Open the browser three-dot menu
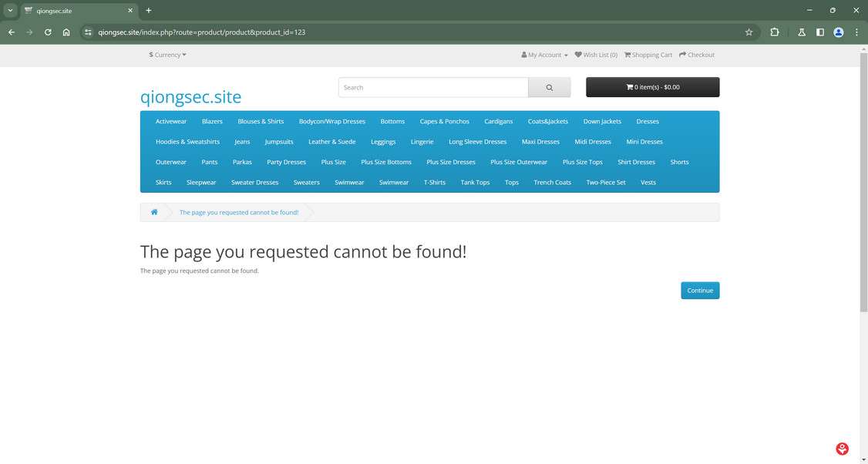Viewport: 868px width, 464px height. coord(856,32)
